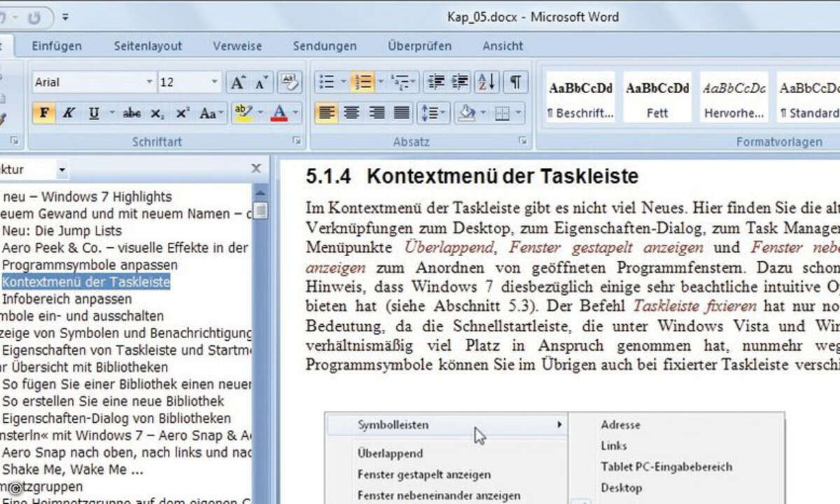Select 'Infobereich anpassen' in document map
The height and width of the screenshot is (504, 840).
coord(66,299)
